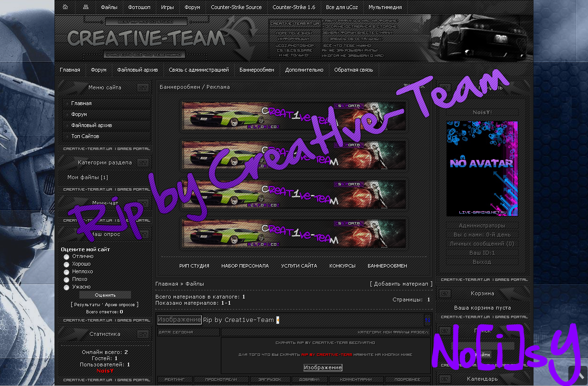Open РИП СТУДИЯ below the banners
The width and height of the screenshot is (588, 386).
[x=194, y=266]
